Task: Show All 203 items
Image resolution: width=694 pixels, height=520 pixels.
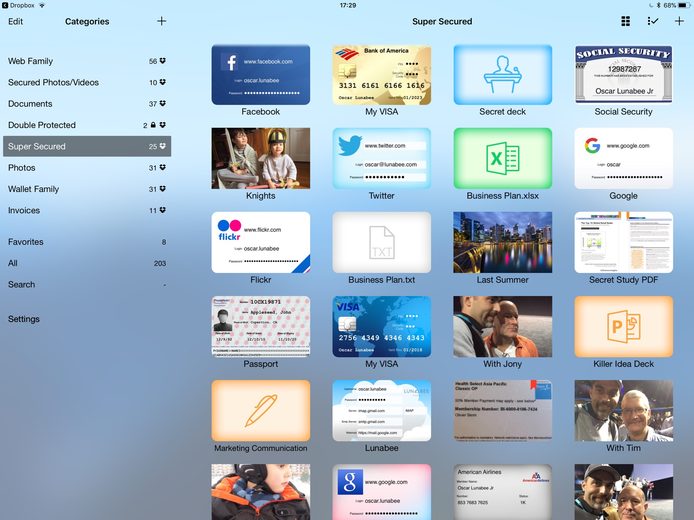Action: 87,263
